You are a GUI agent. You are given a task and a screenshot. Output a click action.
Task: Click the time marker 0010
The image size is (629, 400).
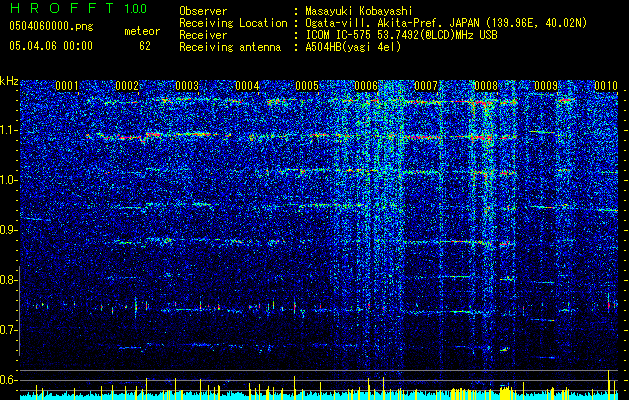point(606,86)
